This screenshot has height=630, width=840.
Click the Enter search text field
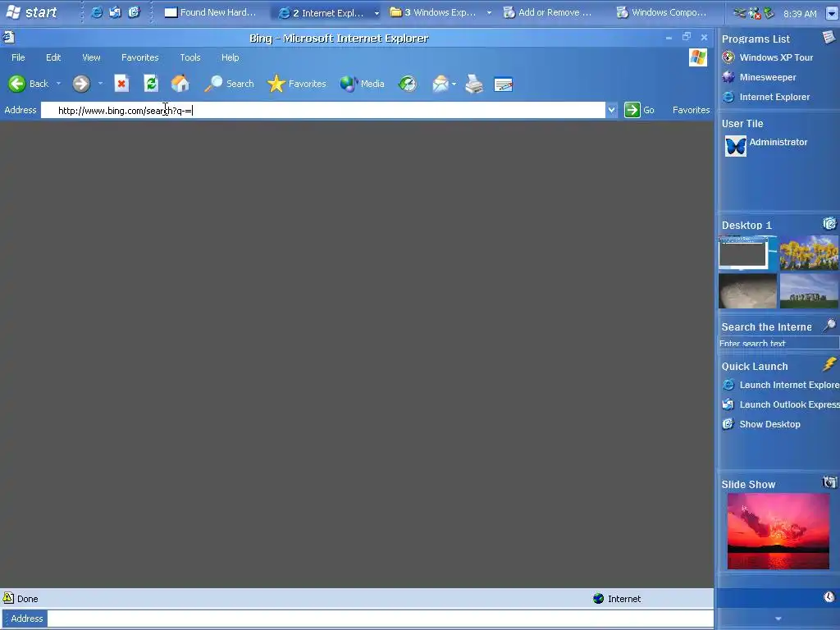pos(778,343)
